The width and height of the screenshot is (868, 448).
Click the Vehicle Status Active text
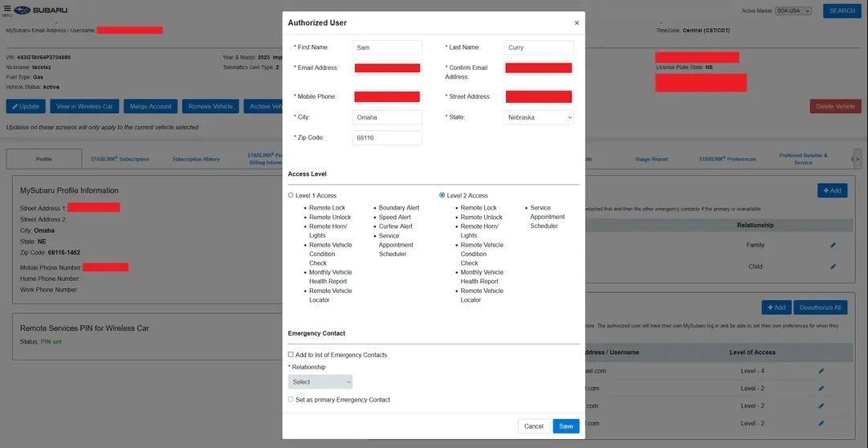tap(33, 87)
